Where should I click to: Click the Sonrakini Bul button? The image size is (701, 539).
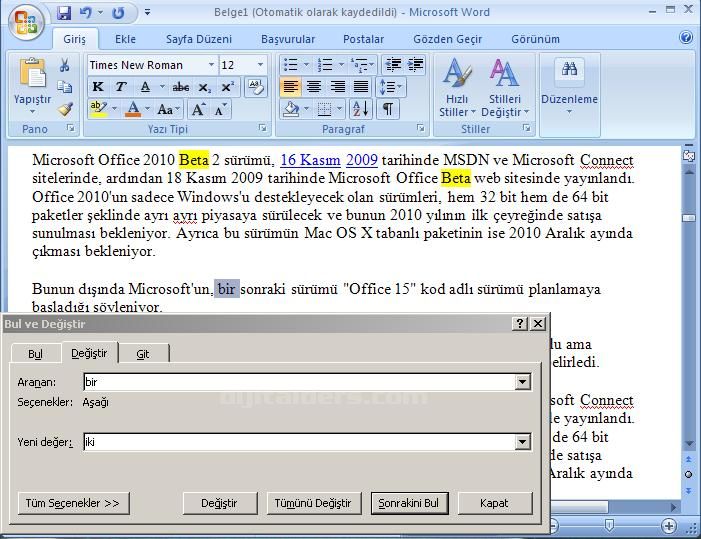[x=409, y=503]
